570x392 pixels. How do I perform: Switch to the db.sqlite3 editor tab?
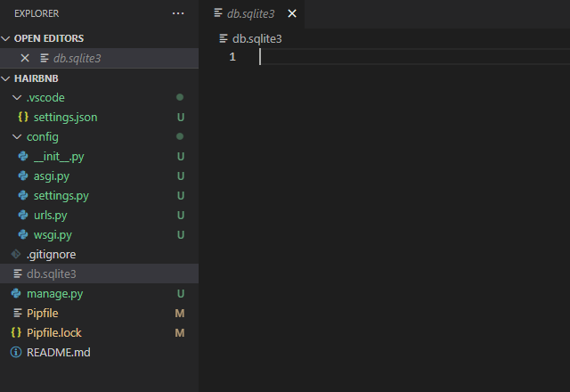pyautogui.click(x=250, y=14)
